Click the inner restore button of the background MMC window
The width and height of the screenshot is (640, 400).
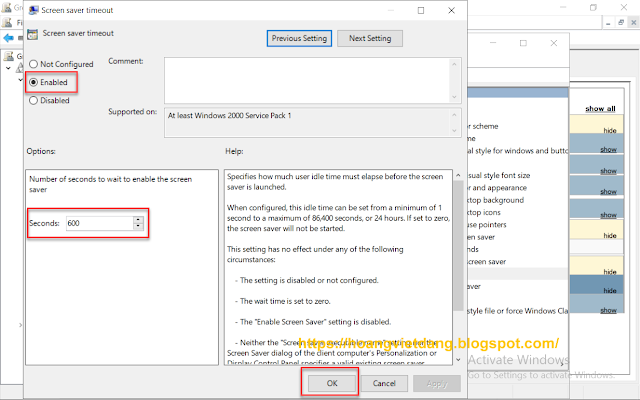click(x=621, y=23)
